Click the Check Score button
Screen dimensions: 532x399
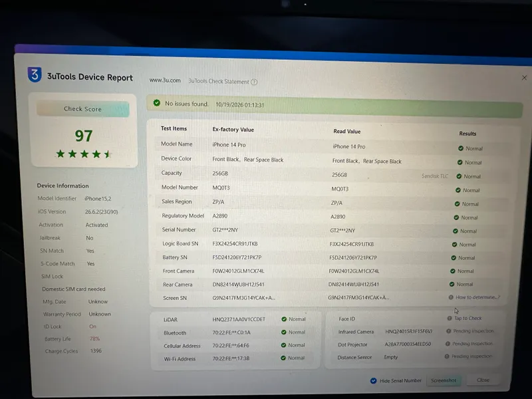[82, 109]
